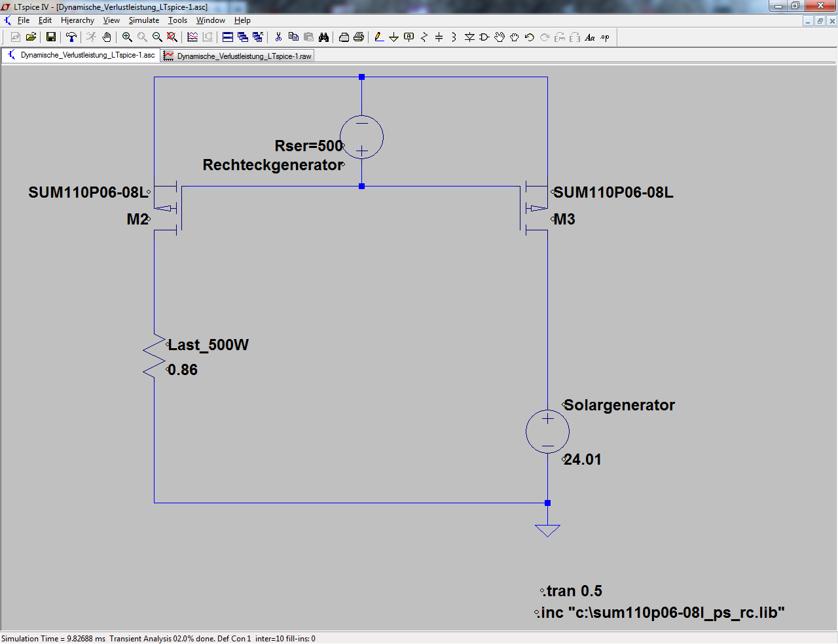This screenshot has width=838, height=644.
Task: Open the Hierarchy menu
Action: point(78,20)
